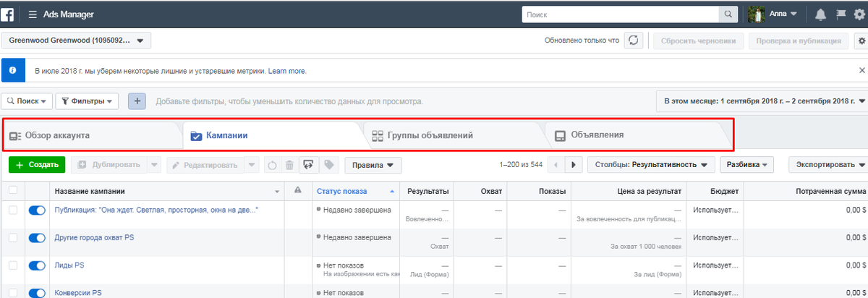The height and width of the screenshot is (298, 868).
Task: Check the box for Другие города охват PS
Action: (x=12, y=237)
